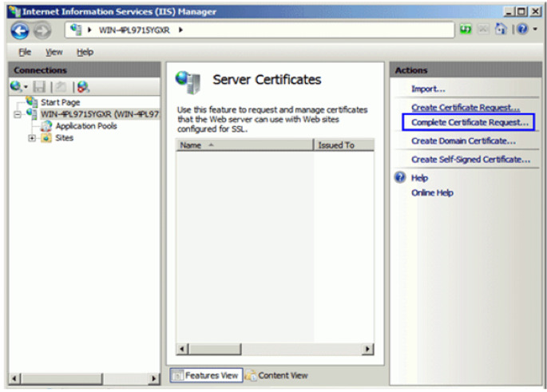Open the View menu

click(54, 52)
